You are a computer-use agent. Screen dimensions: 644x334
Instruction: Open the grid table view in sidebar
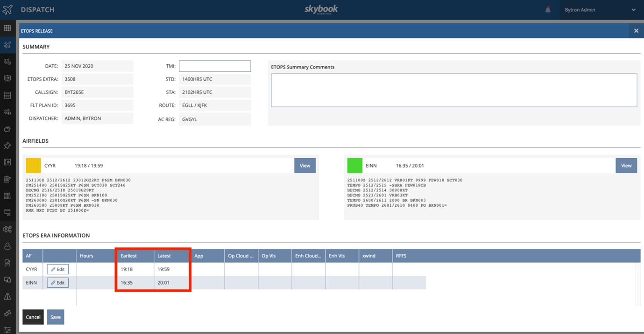[7, 28]
